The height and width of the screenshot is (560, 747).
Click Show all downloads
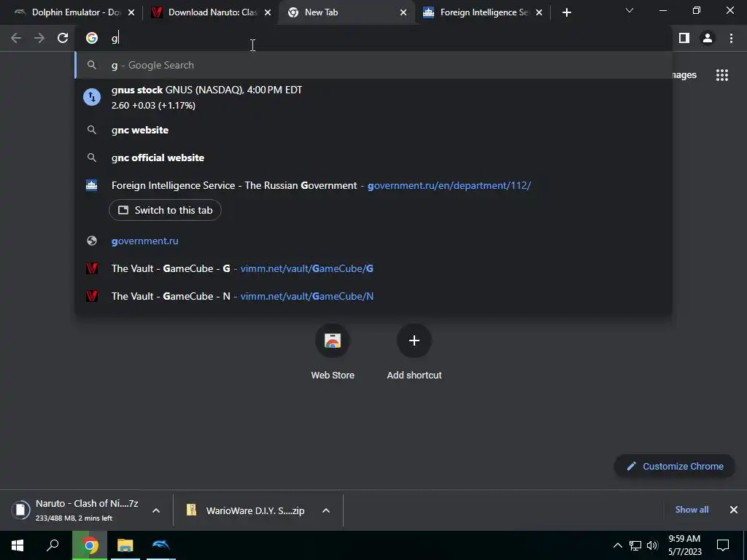[692, 510]
